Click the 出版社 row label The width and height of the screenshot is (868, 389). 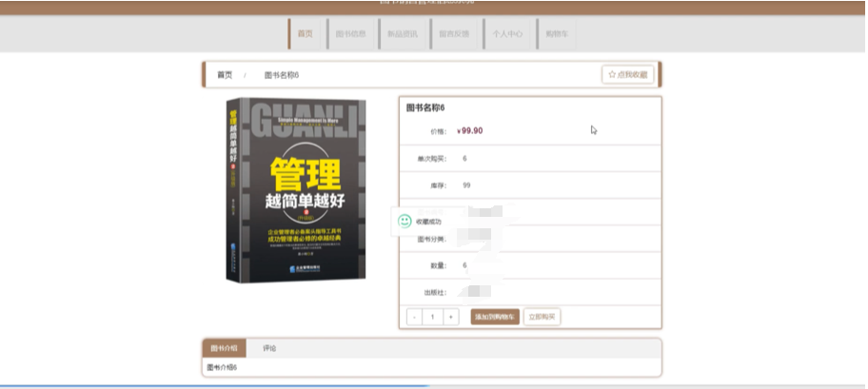pyautogui.click(x=436, y=293)
